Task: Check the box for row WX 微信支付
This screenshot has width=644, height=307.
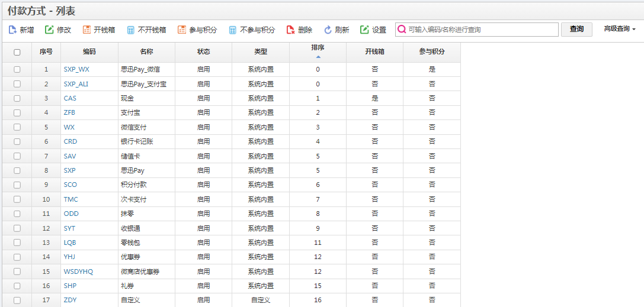Action: pyautogui.click(x=17, y=127)
